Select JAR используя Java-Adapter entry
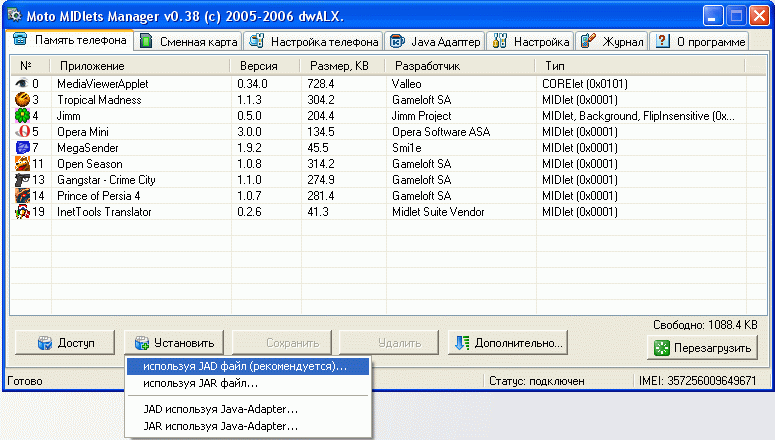This screenshot has height=440, width=775. [x=248, y=426]
